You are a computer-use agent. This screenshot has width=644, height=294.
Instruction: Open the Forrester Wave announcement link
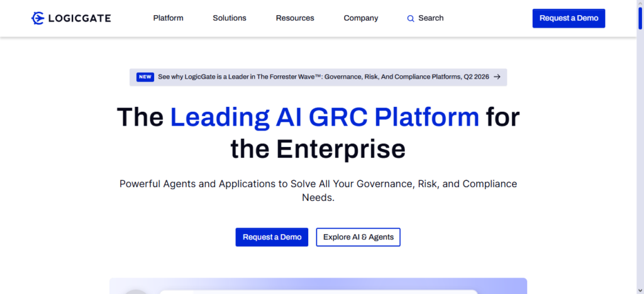tap(318, 77)
